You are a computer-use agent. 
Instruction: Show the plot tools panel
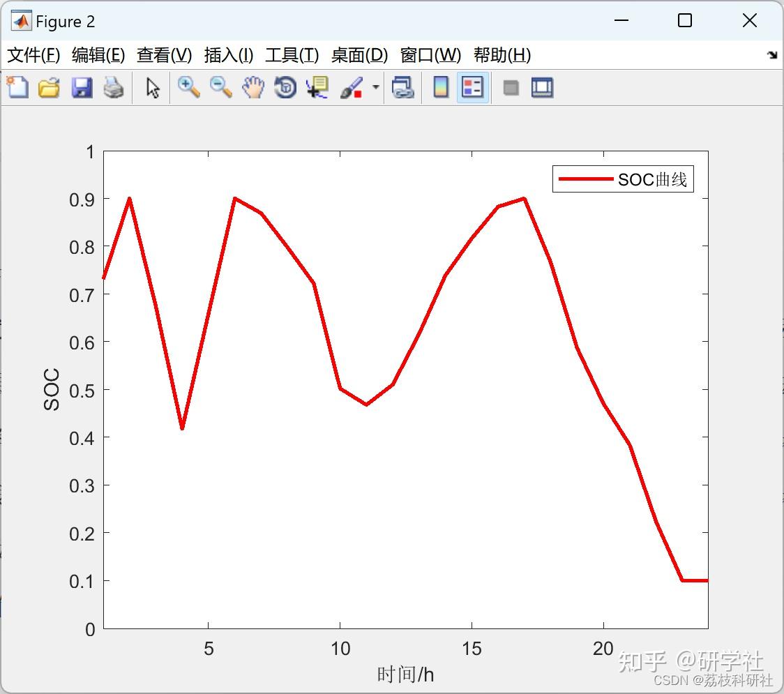tap(542, 87)
